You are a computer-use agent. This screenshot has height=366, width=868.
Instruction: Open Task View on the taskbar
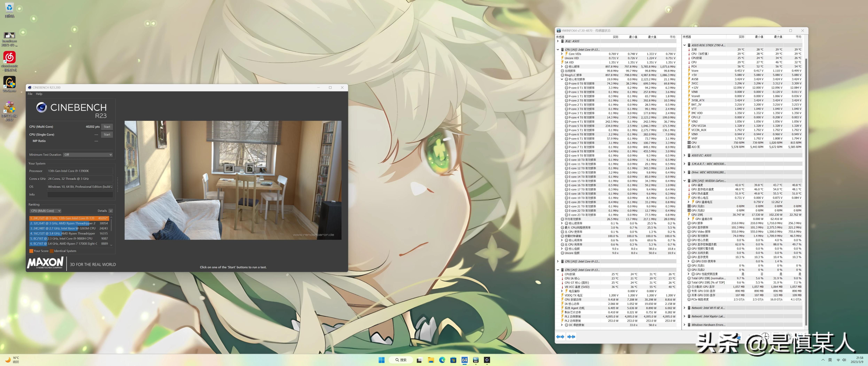click(419, 360)
